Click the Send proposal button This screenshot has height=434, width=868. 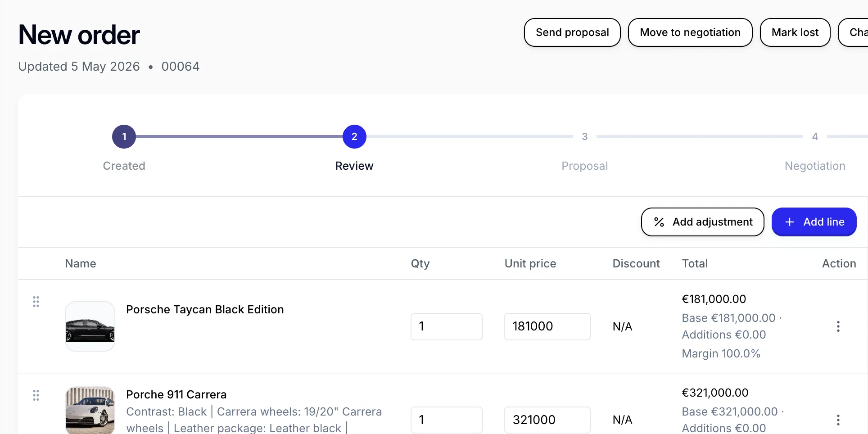572,32
